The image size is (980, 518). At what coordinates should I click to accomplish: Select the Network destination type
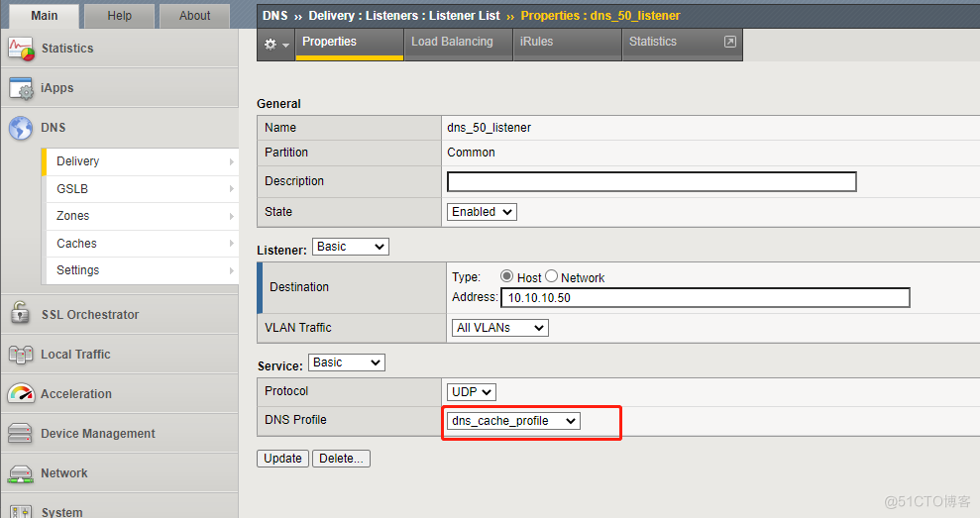(x=552, y=277)
